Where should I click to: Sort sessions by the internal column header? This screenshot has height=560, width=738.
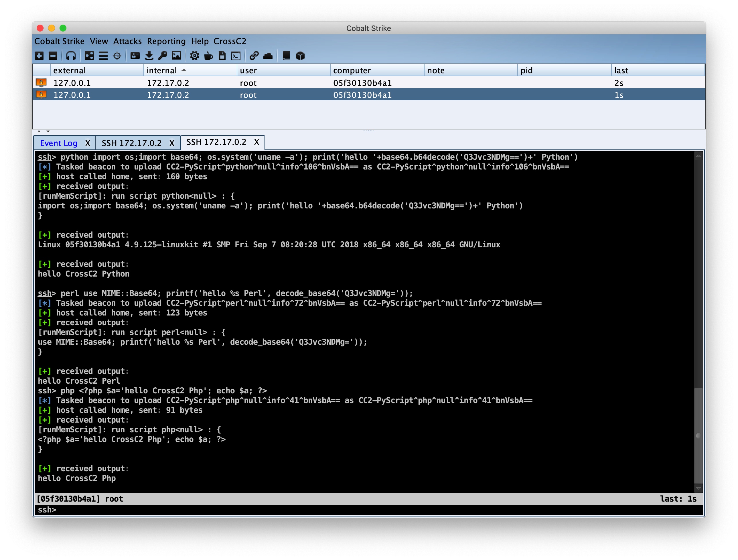coord(162,70)
